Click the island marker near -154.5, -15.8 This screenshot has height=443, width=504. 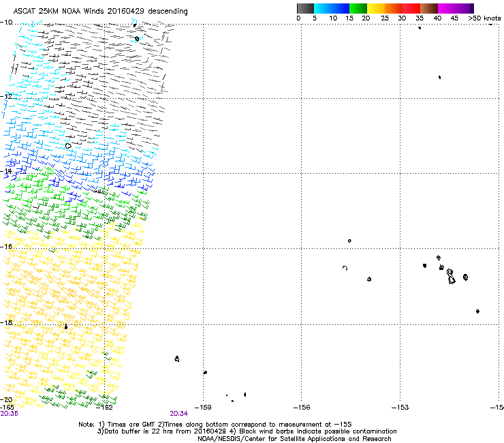[349, 241]
